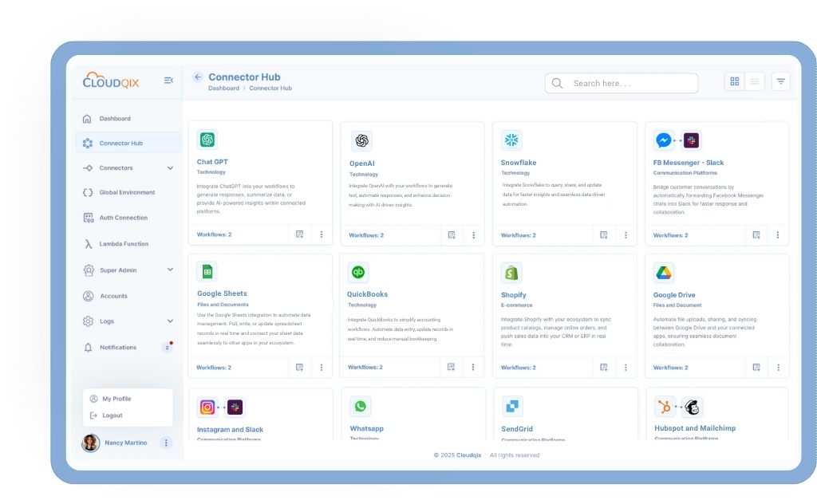817x504 pixels.
Task: Open the three-dot menu on QuickBooks card
Action: [473, 367]
